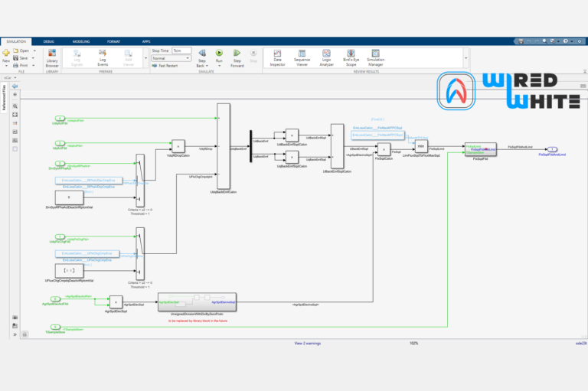The width and height of the screenshot is (588, 391).
Task: Click the ode23t solver link
Action: pos(581,343)
